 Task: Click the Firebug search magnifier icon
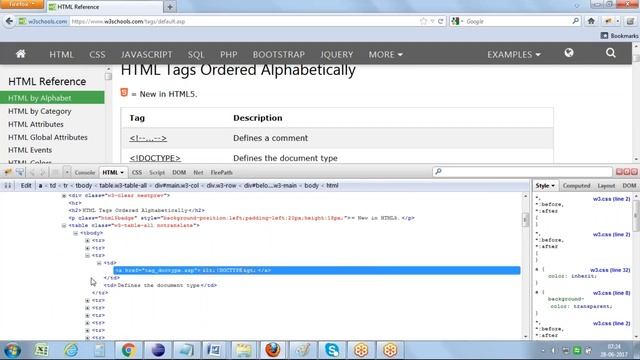pyautogui.click(x=438, y=172)
